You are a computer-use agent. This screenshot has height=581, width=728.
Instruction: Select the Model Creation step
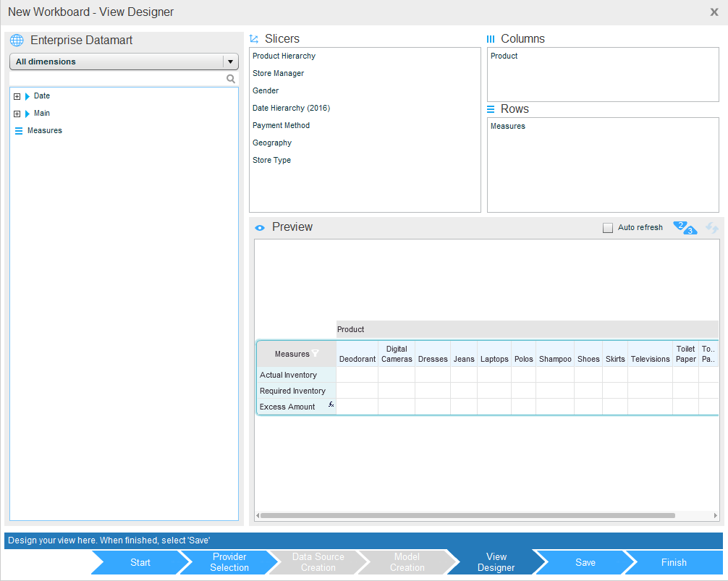click(407, 562)
